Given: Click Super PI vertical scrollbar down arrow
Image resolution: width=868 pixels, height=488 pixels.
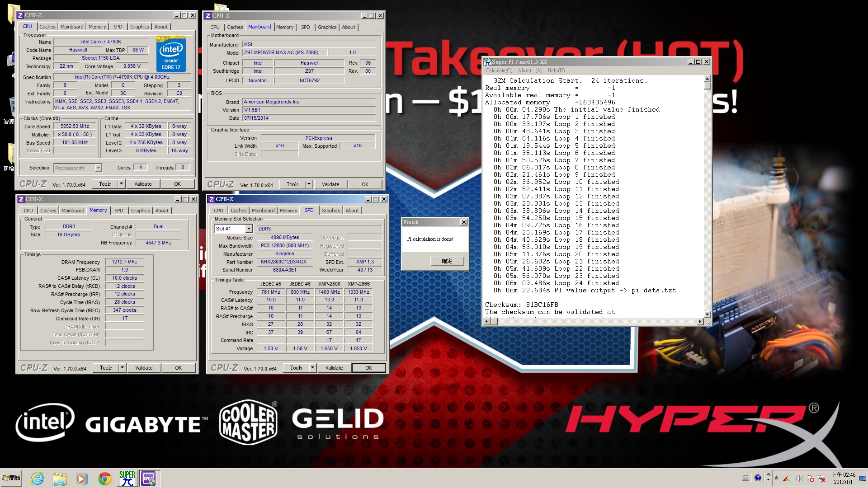Looking at the screenshot, I should pyautogui.click(x=707, y=314).
